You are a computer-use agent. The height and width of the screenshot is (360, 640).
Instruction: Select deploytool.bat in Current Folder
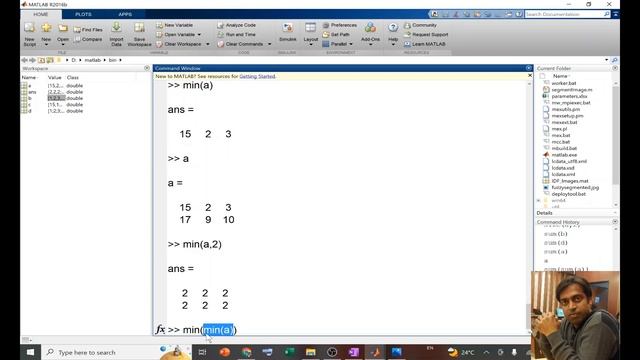click(568, 194)
